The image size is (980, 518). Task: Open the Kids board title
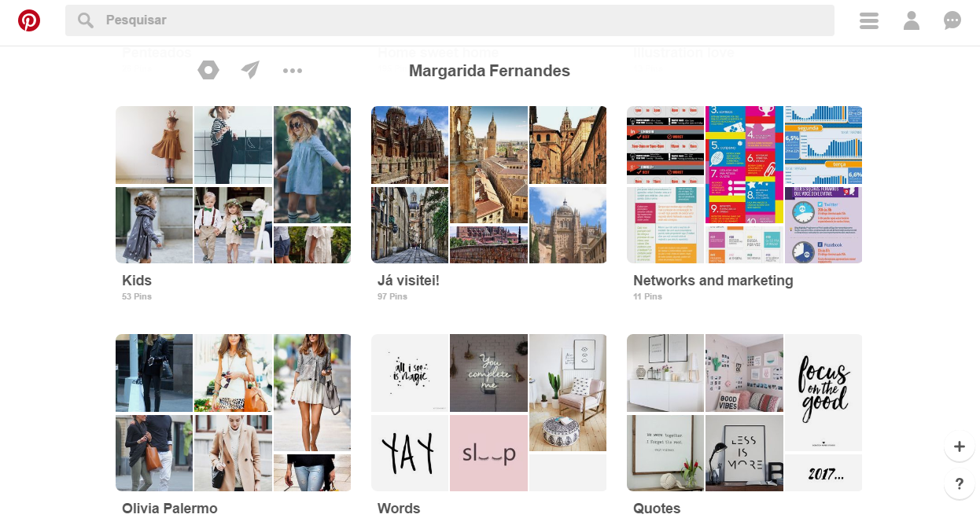point(137,281)
